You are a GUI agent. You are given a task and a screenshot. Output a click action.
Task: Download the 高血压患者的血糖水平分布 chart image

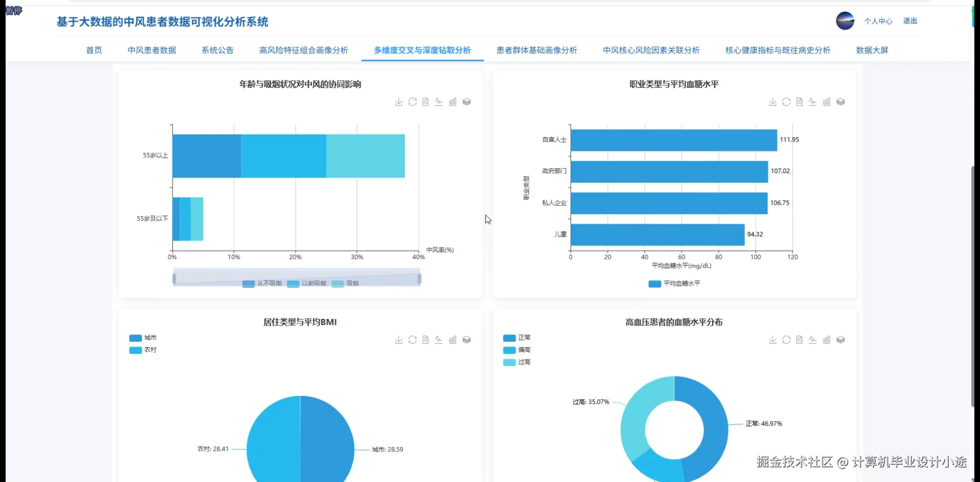772,340
